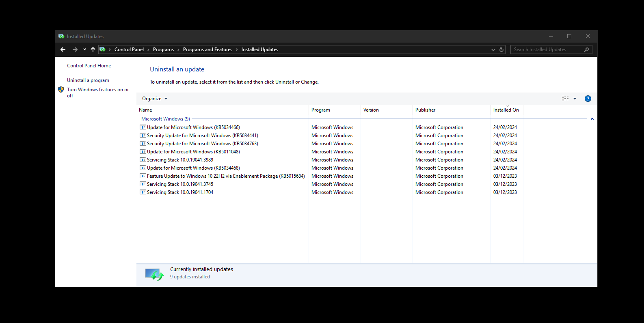Click the Currently installed updates icon
Image resolution: width=644 pixels, height=323 pixels.
tap(154, 275)
